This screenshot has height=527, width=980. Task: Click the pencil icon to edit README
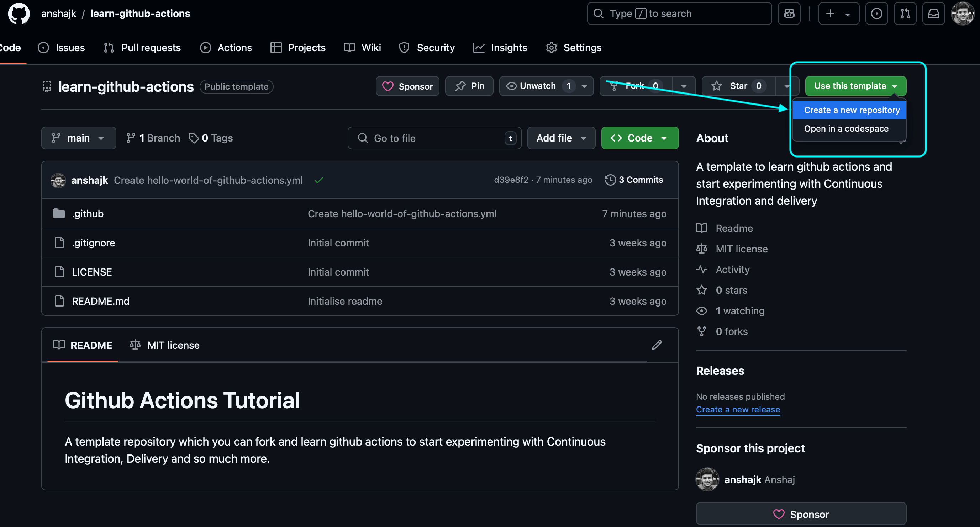point(657,345)
